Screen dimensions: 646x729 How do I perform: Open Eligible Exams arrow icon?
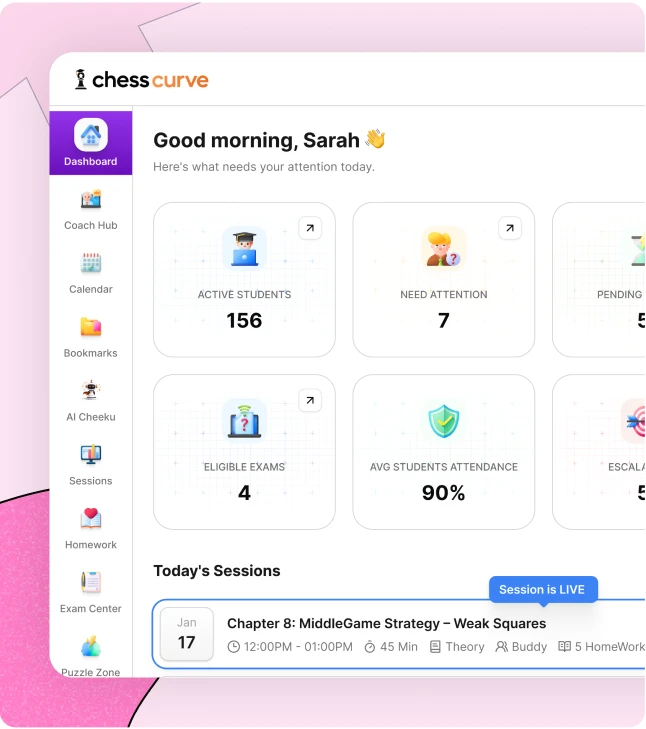310,400
